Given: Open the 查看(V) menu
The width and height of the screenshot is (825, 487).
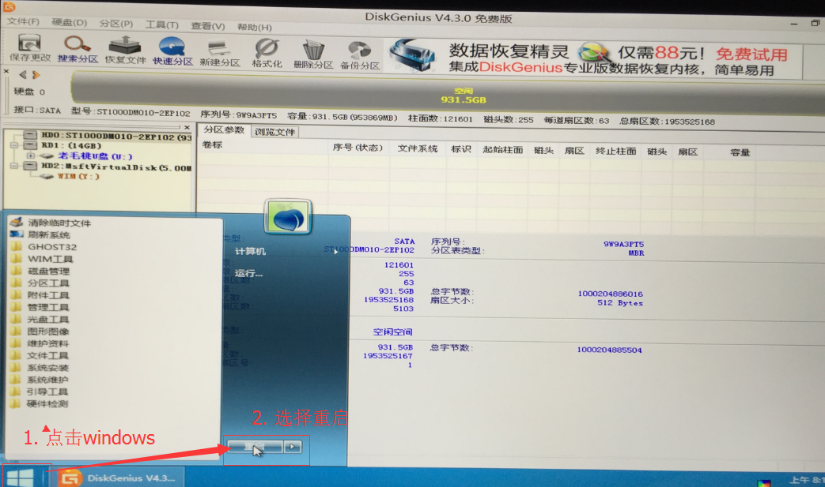Looking at the screenshot, I should pos(208,26).
